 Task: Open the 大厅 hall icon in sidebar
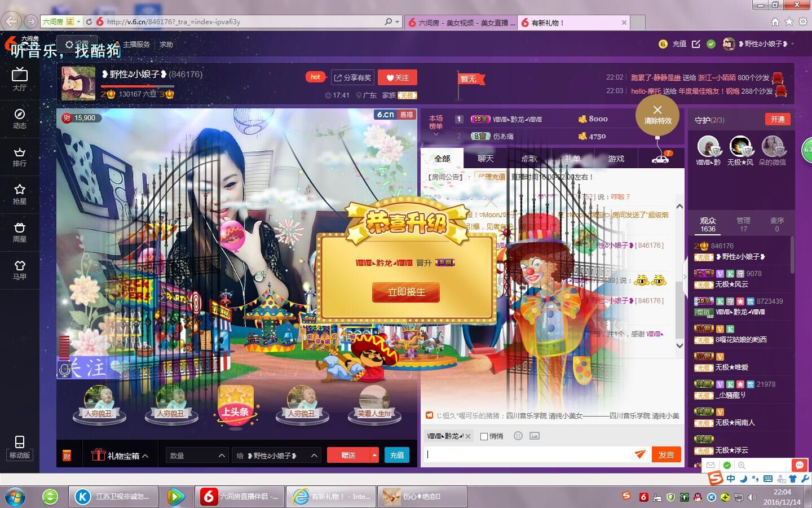[20, 79]
